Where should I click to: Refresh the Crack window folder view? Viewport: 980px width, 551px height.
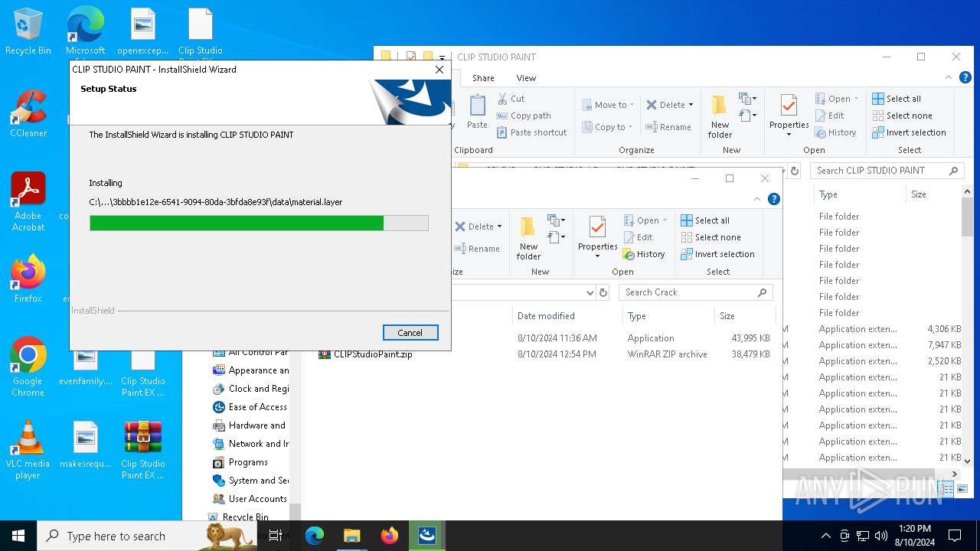click(x=603, y=292)
